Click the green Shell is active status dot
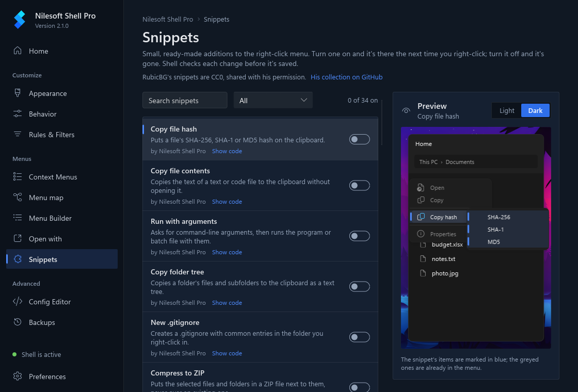The width and height of the screenshot is (578, 392). pyautogui.click(x=14, y=354)
